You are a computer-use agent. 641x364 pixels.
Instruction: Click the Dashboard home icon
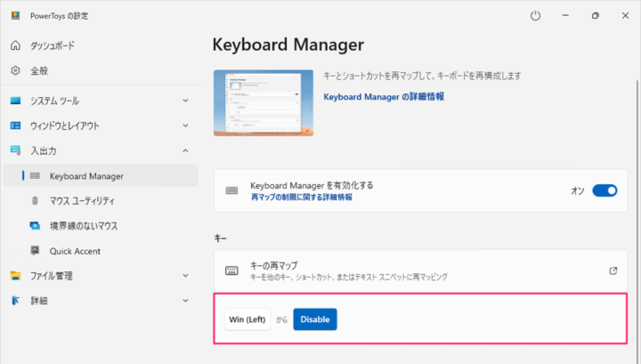coord(15,45)
